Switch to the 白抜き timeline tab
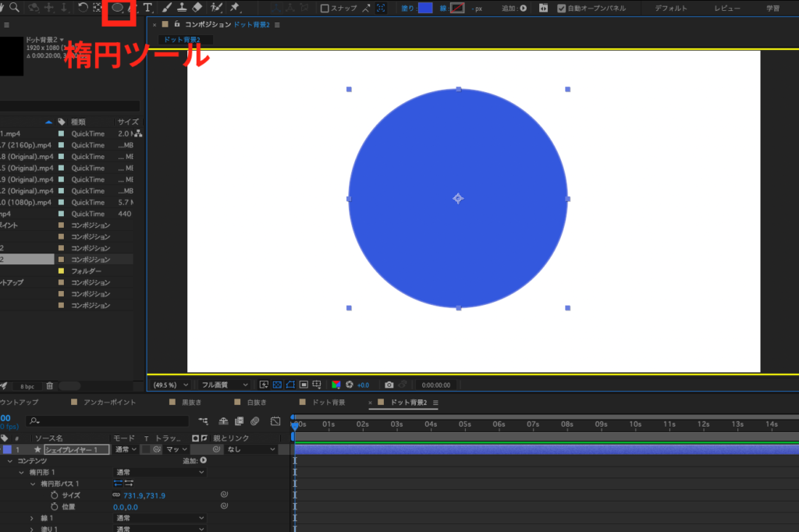799x532 pixels. point(256,403)
